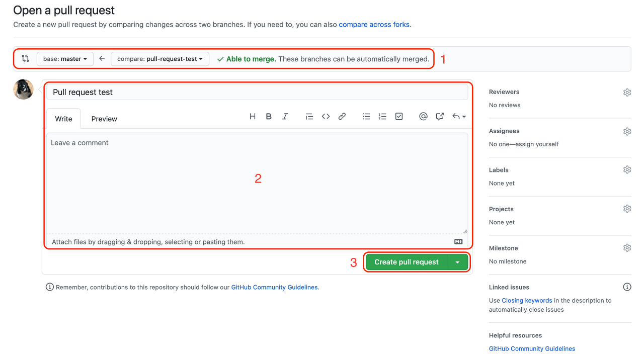
Task: Switch to the Preview tab
Action: (104, 119)
